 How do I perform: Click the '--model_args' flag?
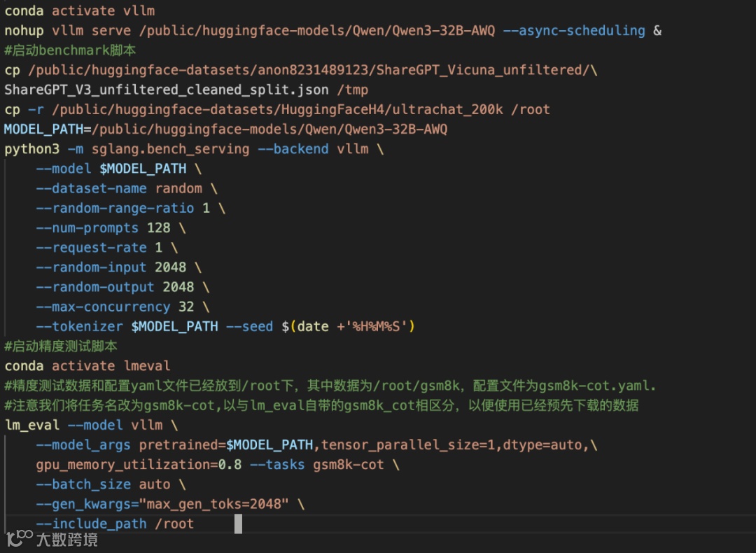point(83,445)
